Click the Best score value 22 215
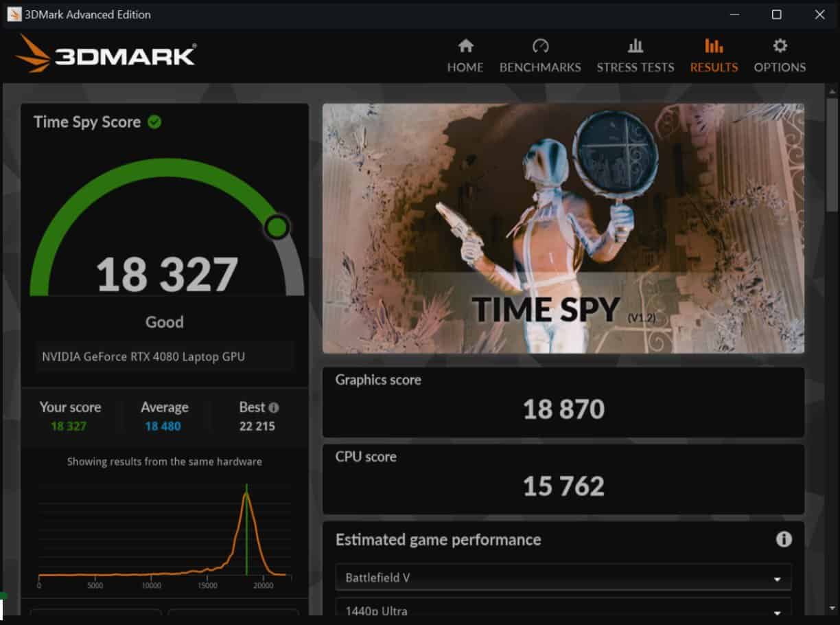The width and height of the screenshot is (840, 625). click(x=257, y=427)
